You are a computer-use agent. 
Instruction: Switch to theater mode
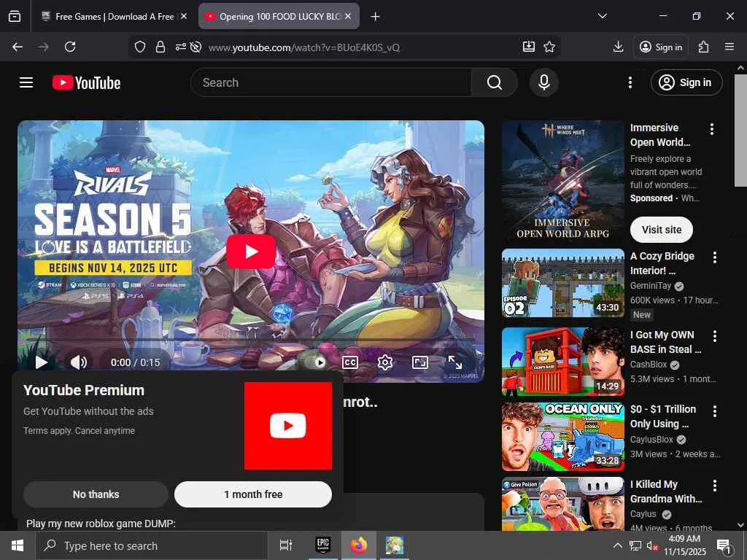pos(419,362)
